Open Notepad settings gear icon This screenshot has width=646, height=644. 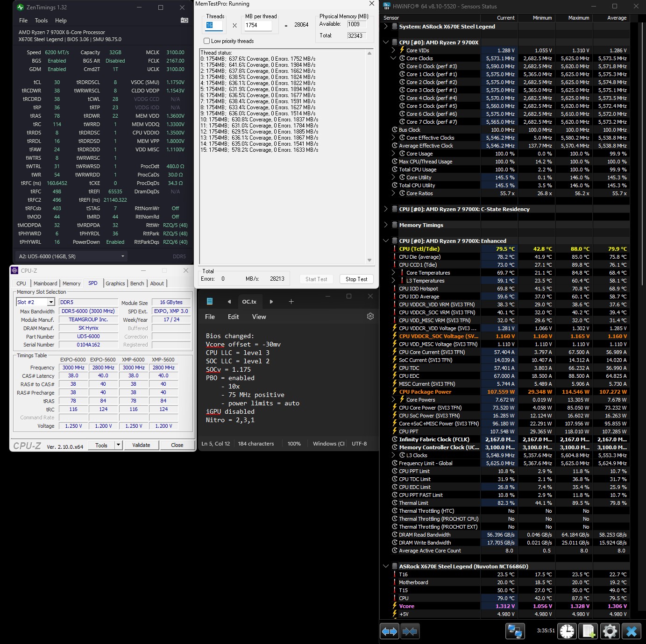click(370, 316)
